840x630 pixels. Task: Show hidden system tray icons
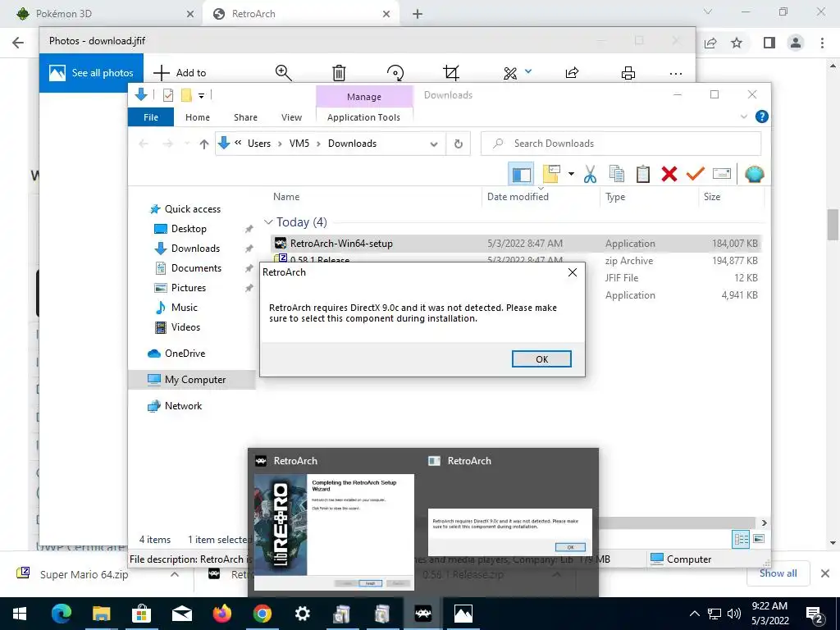point(694,614)
